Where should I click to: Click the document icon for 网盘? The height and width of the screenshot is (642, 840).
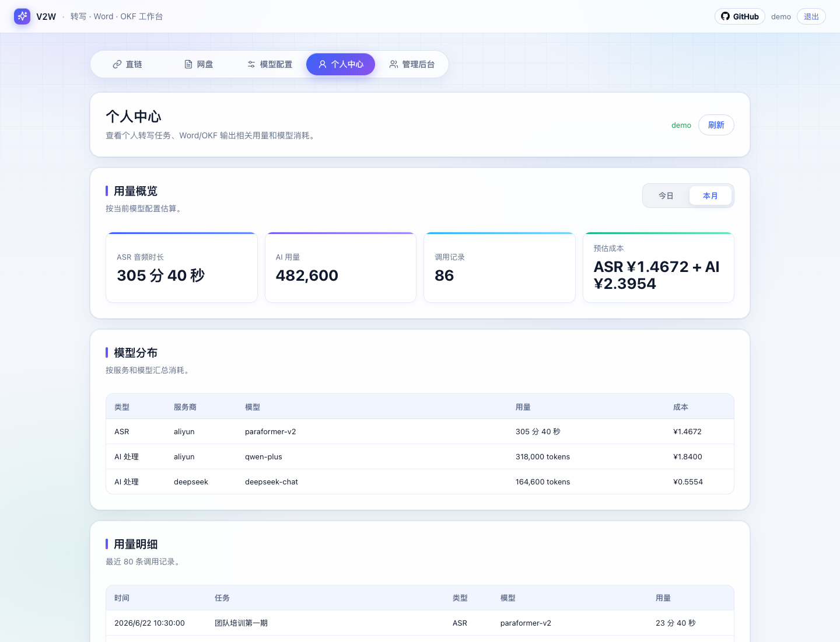click(188, 64)
